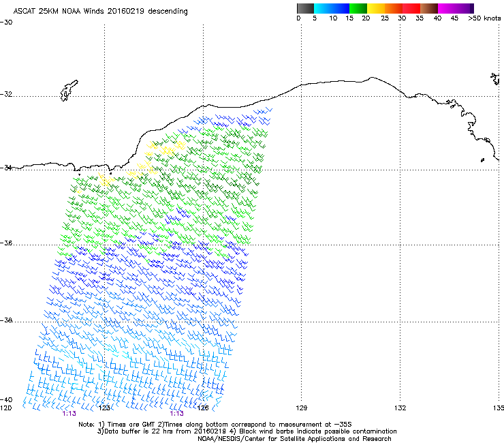The image size is (504, 443).
Task: Click the '-40' latitude axis label
Action: (x=6, y=399)
